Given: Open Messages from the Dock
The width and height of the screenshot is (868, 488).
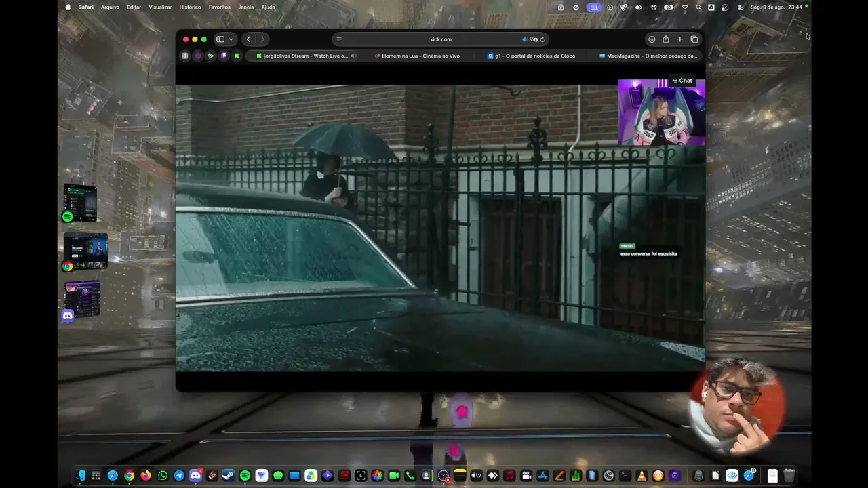Looking at the screenshot, I should (278, 476).
